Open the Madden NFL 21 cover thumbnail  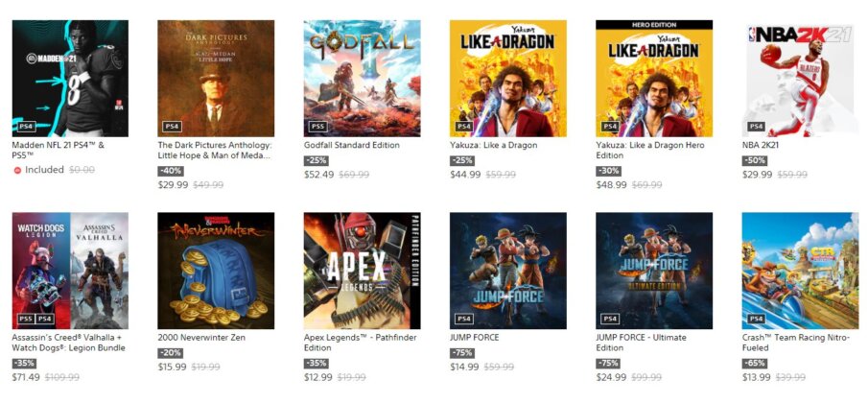pyautogui.click(x=70, y=79)
